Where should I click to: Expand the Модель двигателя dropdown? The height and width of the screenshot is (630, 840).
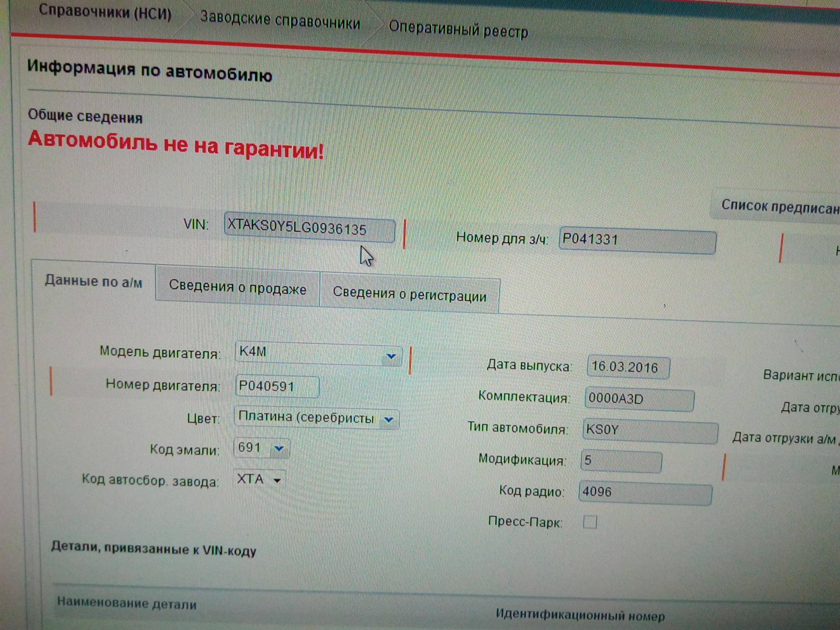tap(391, 356)
